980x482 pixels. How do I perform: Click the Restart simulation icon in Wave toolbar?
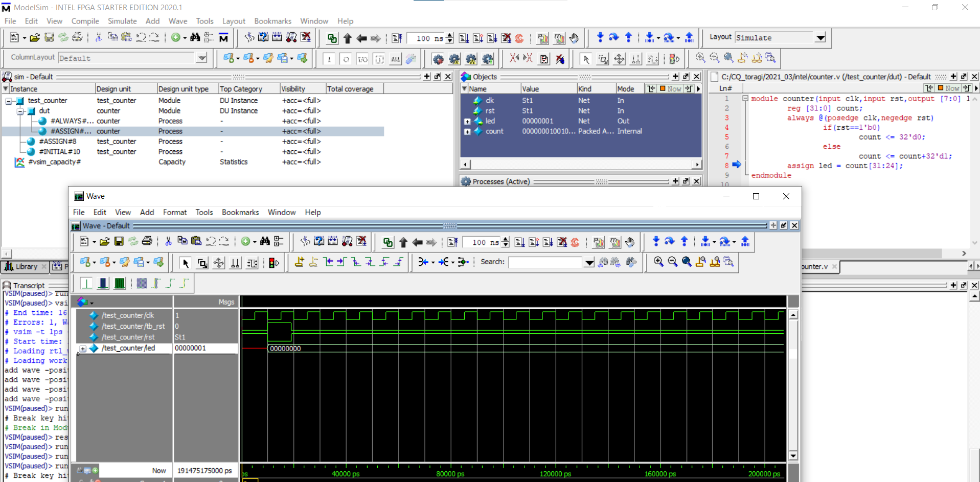tap(452, 242)
